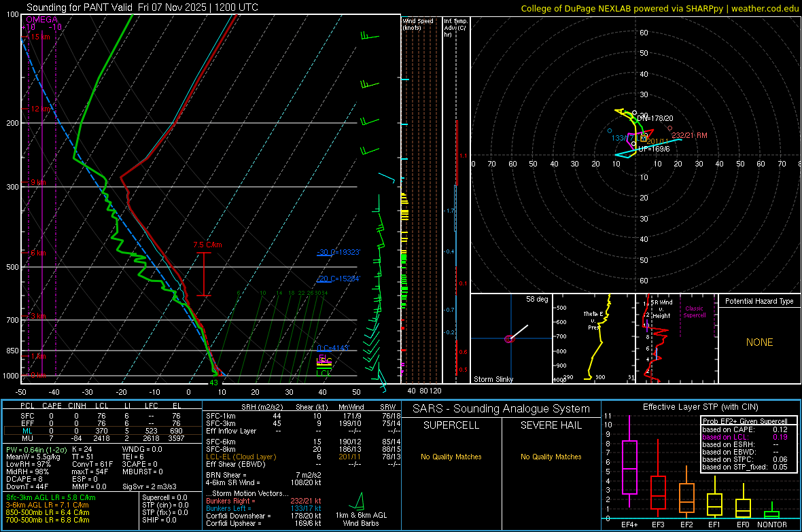This screenshot has height=532, width=802.
Task: Click the 'MeanW = 5.5g/kg' value
Action: (x=33, y=457)
